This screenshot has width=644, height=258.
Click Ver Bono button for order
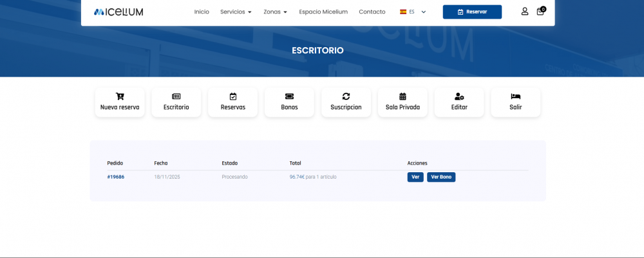(x=441, y=177)
